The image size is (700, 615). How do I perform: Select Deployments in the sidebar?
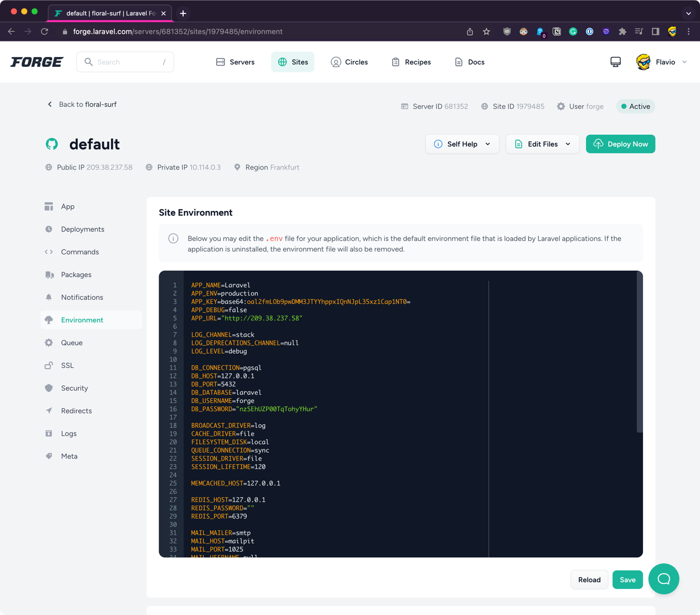tap(82, 229)
